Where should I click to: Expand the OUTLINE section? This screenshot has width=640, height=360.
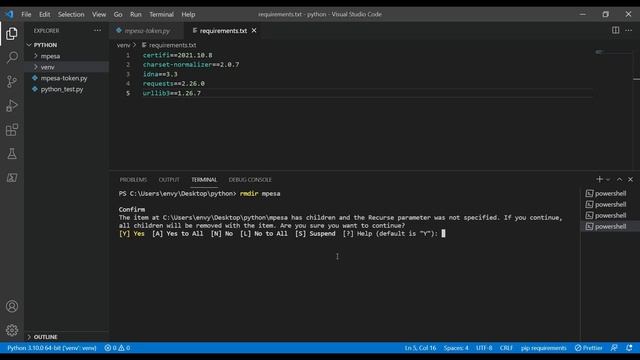pyautogui.click(x=45, y=337)
